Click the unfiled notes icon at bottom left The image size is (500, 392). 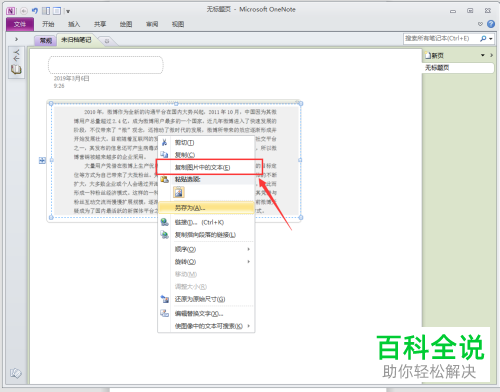16,373
